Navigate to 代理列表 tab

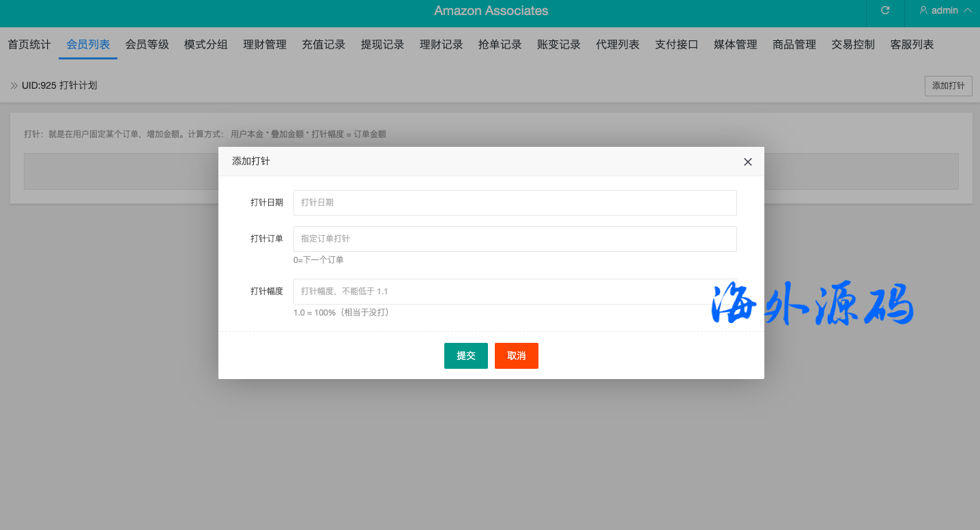coord(618,45)
